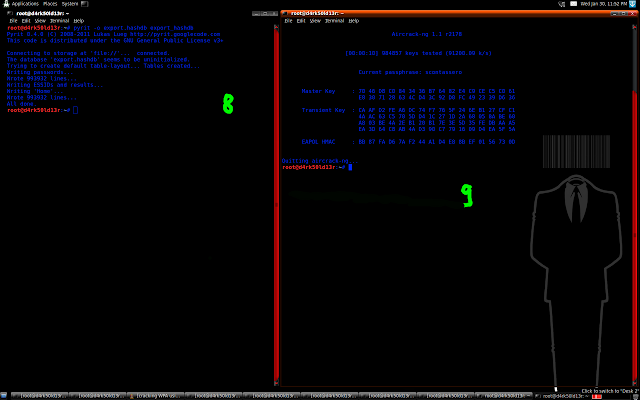Open the System menu in top panel
Image resolution: width=640 pixels, height=400 pixels.
click(x=70, y=4)
